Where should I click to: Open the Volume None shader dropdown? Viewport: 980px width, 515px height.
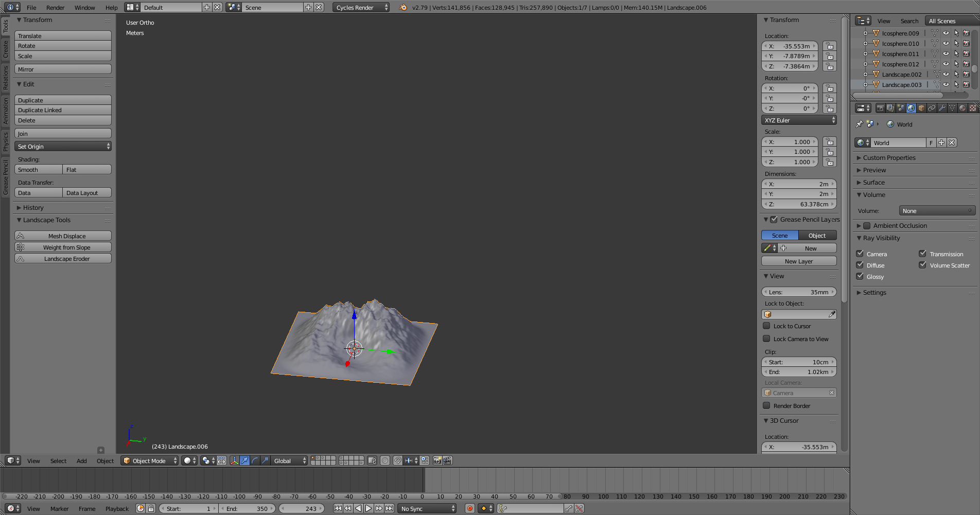[937, 210]
